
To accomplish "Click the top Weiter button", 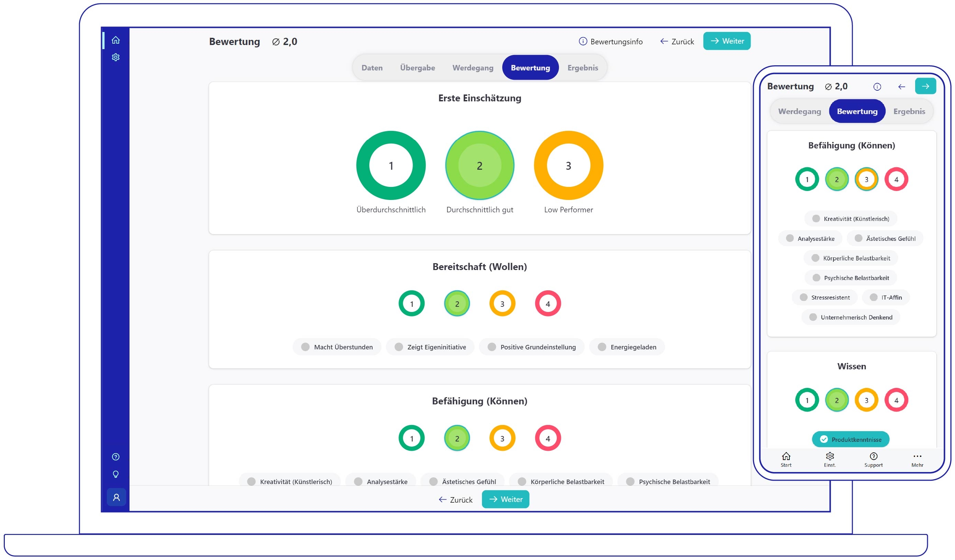I will 727,41.
